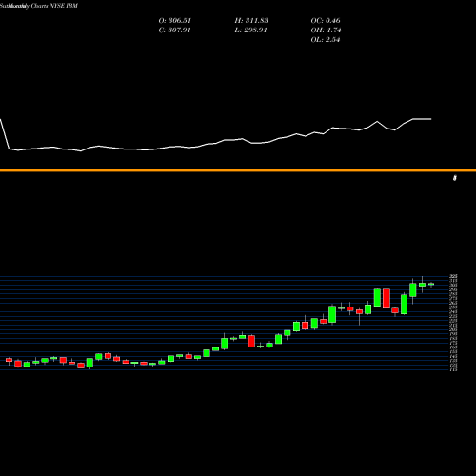Click the tallest red candlestick body
The height and width of the screenshot is (476, 476).
(x=387, y=298)
